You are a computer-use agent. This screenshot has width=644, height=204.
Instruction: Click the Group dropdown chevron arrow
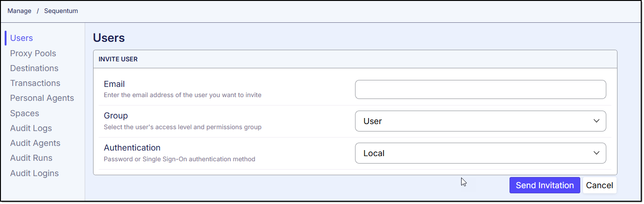pos(596,121)
